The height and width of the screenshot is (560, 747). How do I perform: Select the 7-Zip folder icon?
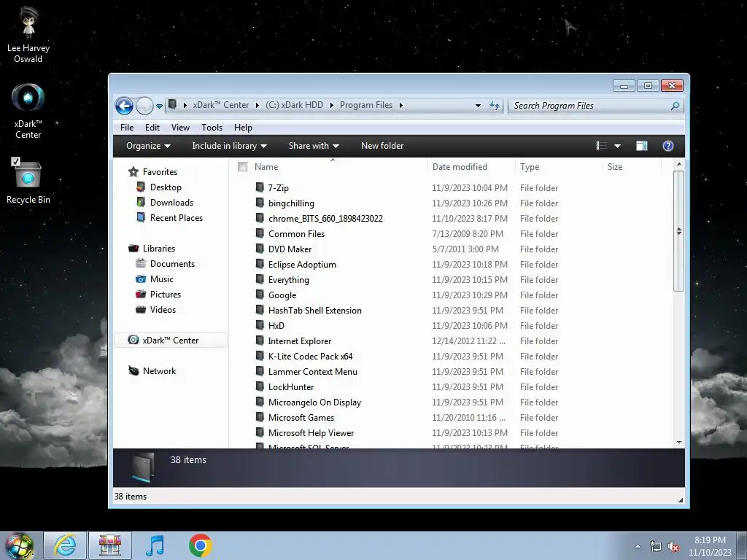tap(260, 187)
